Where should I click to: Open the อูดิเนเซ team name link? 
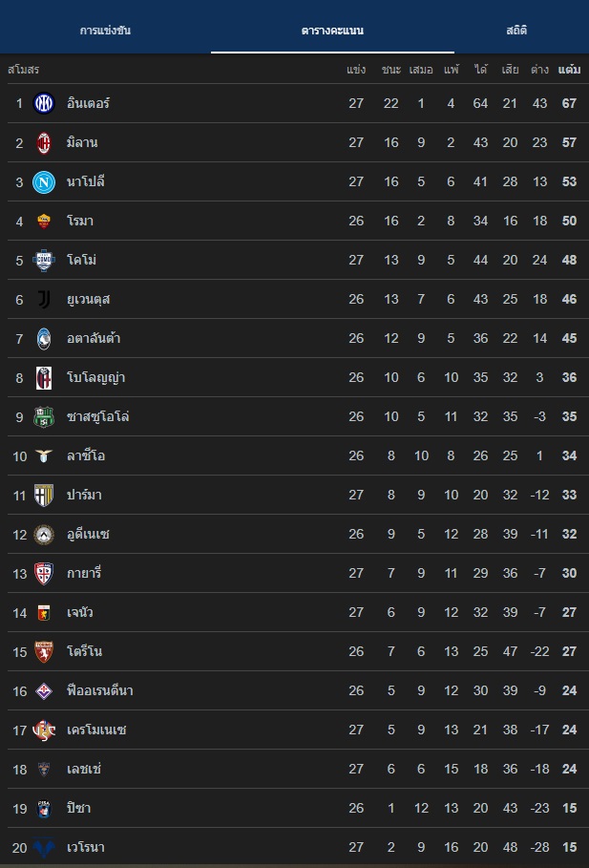(x=88, y=534)
